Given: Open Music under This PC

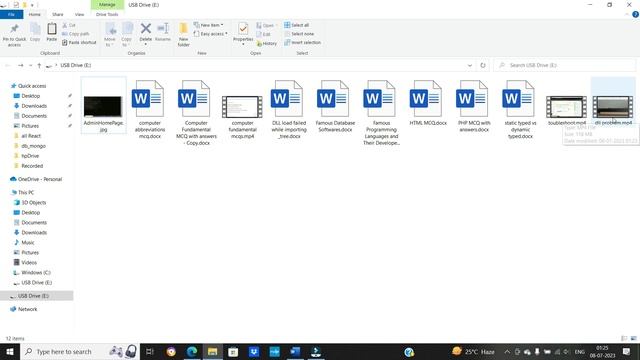Looking at the screenshot, I should 27,242.
